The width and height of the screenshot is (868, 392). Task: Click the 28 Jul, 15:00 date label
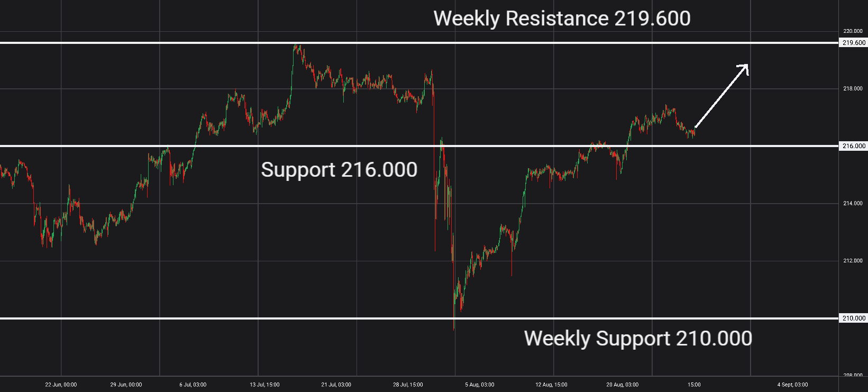pos(408,385)
